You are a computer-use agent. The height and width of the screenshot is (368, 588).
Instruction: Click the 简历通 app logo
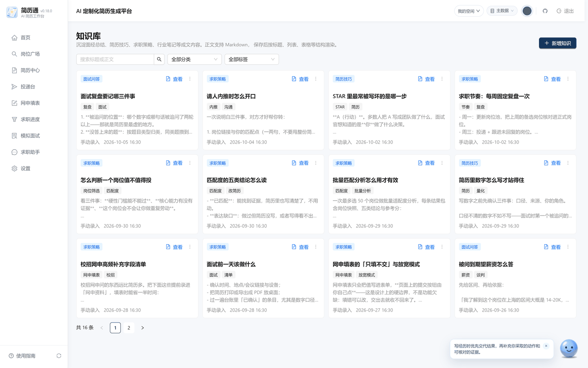(x=12, y=12)
